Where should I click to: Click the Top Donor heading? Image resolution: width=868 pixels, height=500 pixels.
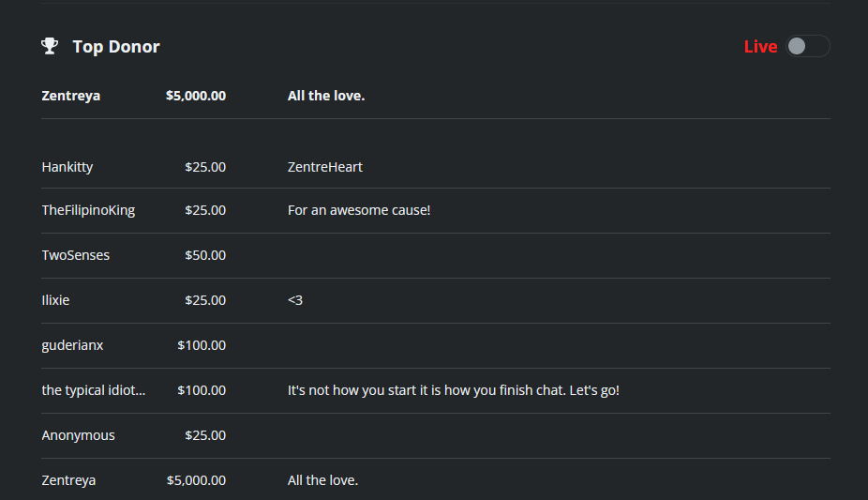point(116,47)
